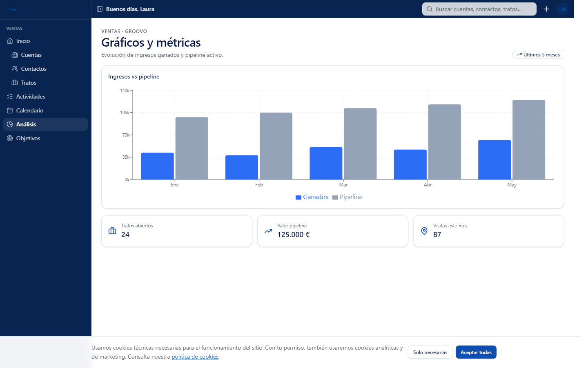
Task: Click the May blue Ganados bar
Action: coord(494,160)
